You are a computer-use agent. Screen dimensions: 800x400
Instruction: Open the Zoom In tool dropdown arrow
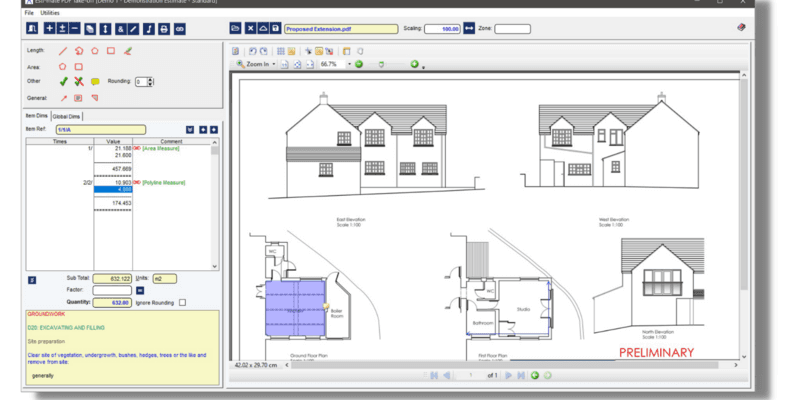[274, 64]
